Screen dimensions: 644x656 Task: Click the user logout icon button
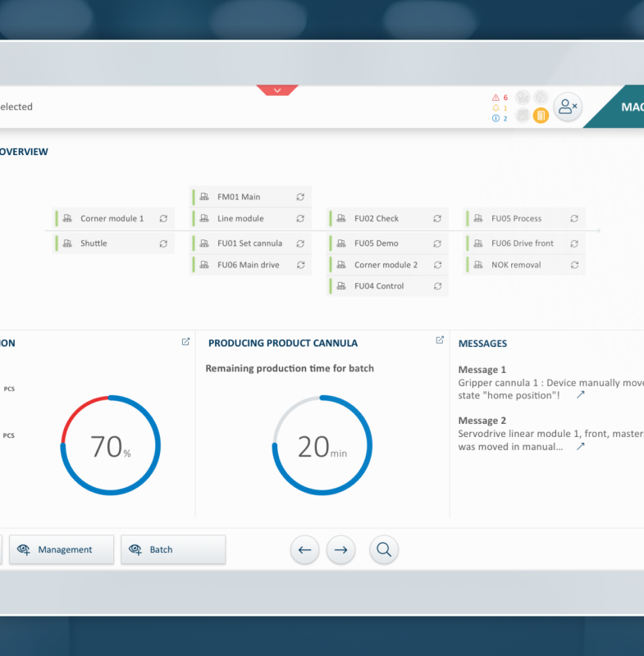point(567,107)
